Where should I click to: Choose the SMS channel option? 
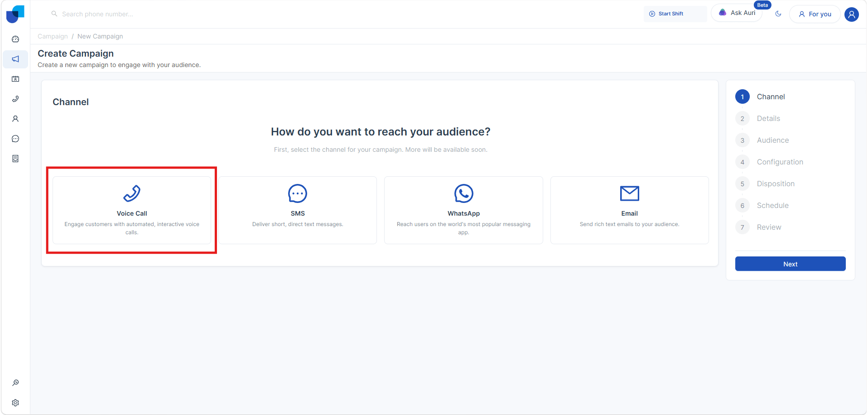298,210
